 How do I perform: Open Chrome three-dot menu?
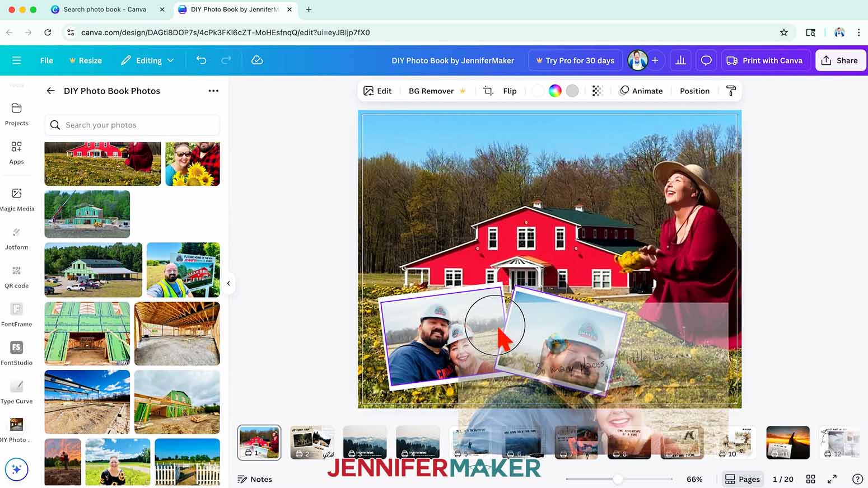point(858,32)
